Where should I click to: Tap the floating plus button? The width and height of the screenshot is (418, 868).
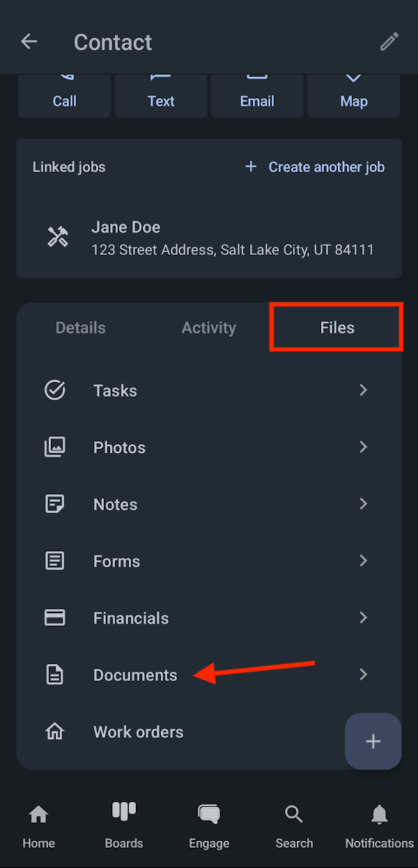point(373,741)
